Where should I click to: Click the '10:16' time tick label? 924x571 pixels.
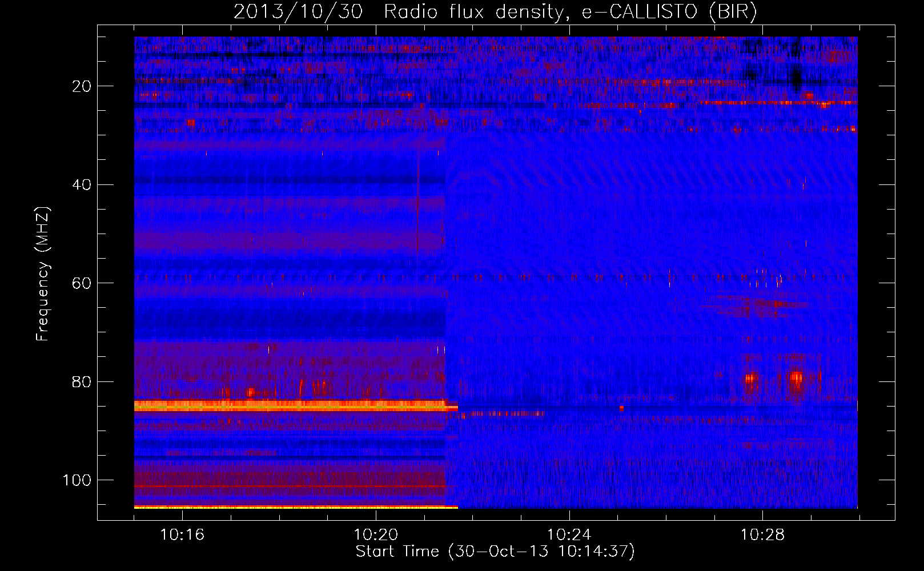(x=182, y=535)
